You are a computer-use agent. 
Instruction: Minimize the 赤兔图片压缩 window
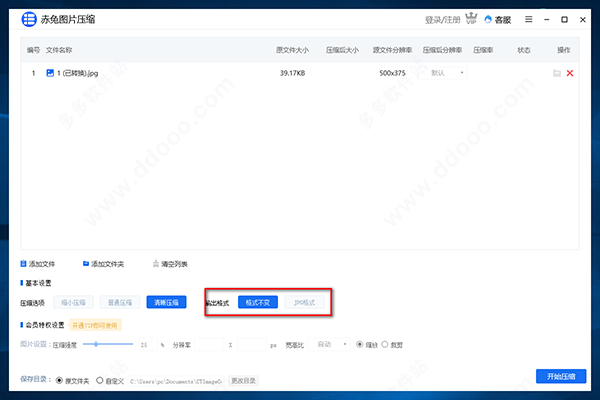(547, 20)
